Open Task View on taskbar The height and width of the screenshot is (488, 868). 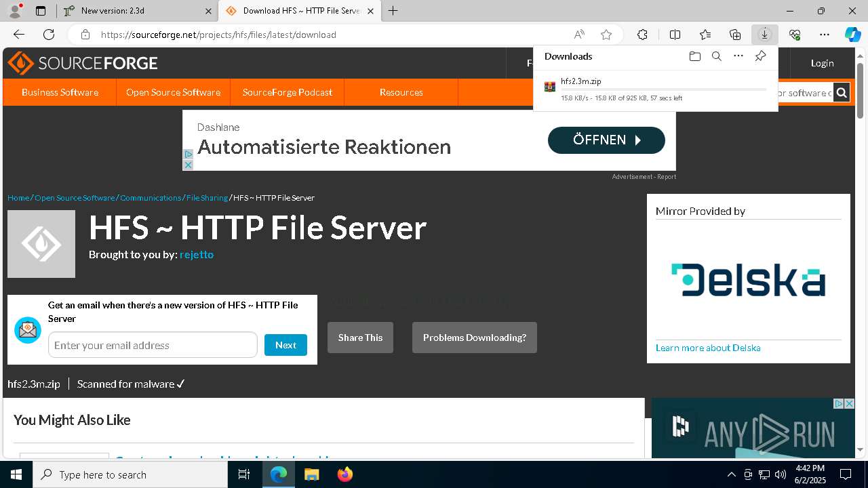244,474
